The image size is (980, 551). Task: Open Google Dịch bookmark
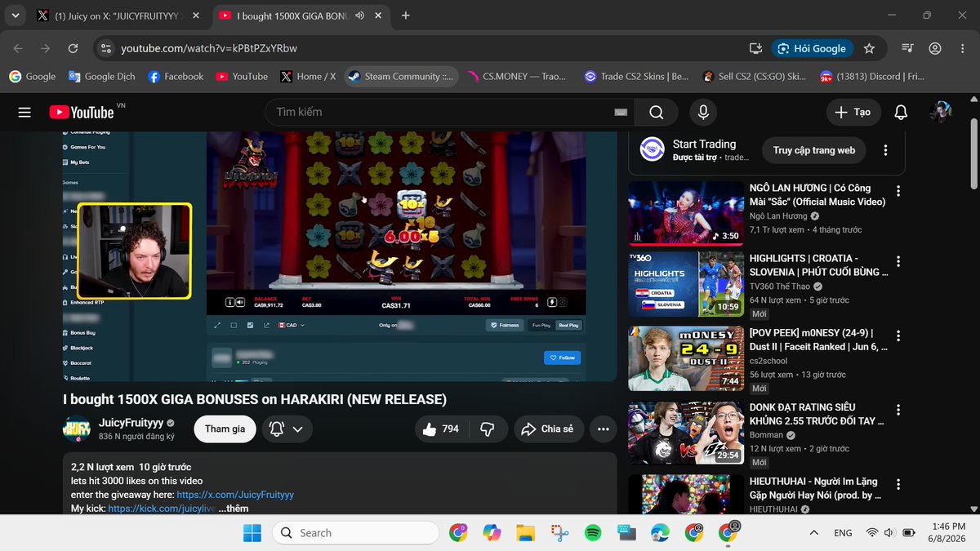102,76
